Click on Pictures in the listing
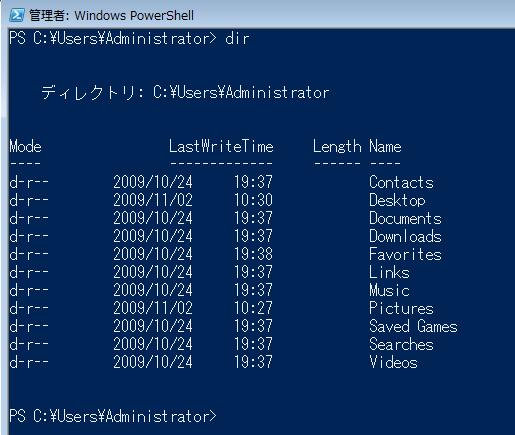The width and height of the screenshot is (515, 435). coord(401,308)
